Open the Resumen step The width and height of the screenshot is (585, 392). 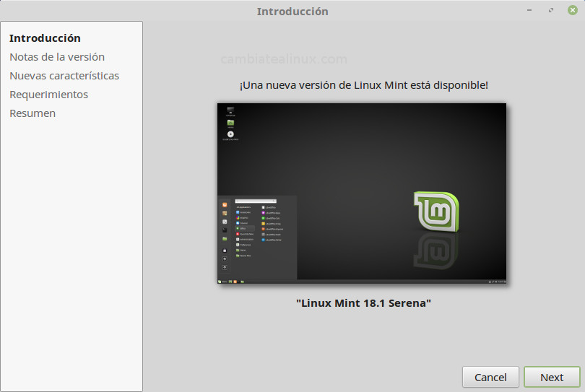pyautogui.click(x=32, y=113)
